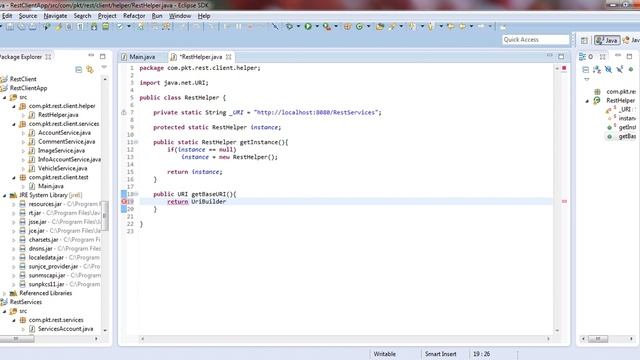Open the Navigate menu
This screenshot has width=640, height=360.
(55, 16)
